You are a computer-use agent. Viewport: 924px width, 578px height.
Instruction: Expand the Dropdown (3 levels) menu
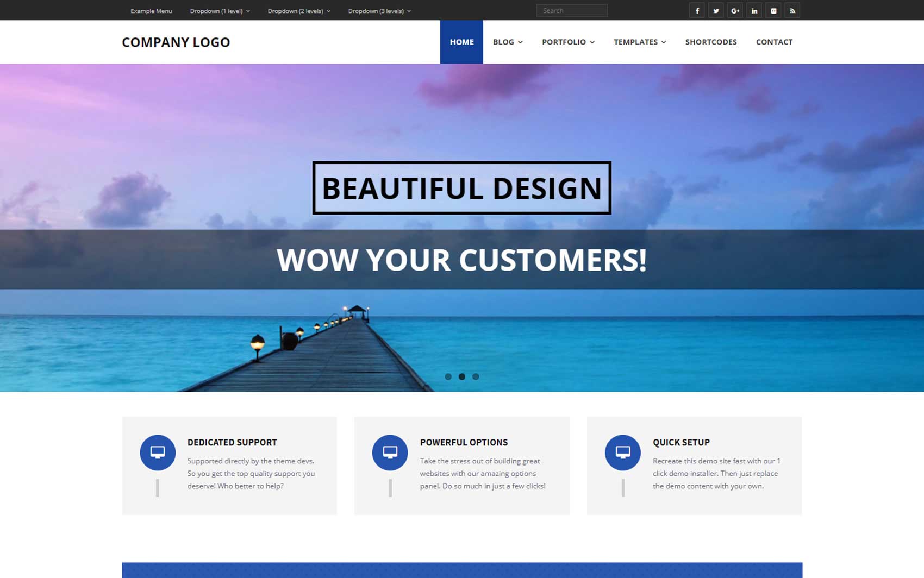tap(379, 11)
